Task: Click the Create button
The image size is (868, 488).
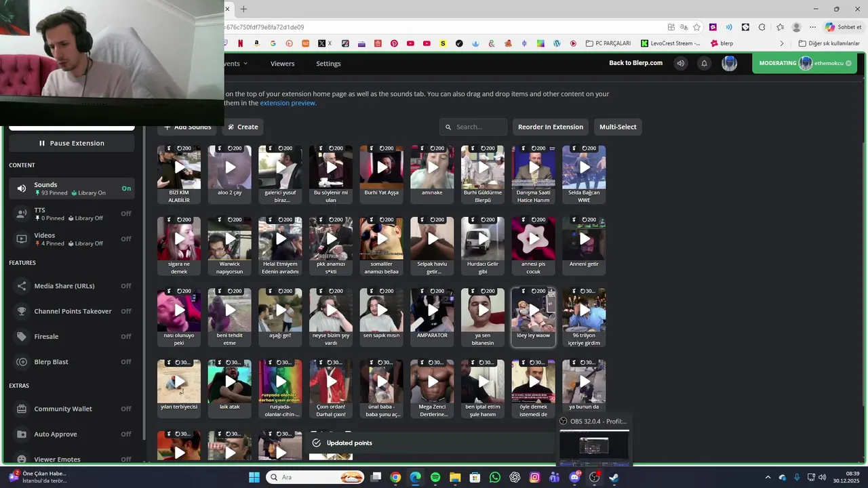Action: coord(243,127)
